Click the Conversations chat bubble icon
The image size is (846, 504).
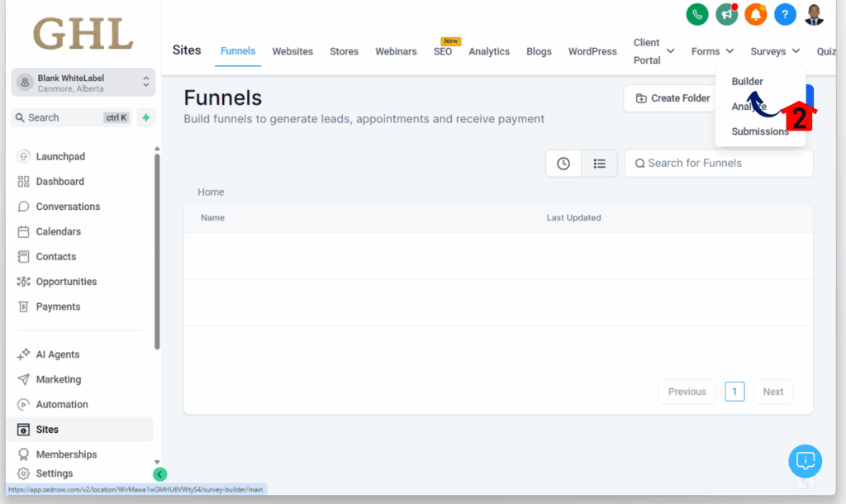coord(23,207)
